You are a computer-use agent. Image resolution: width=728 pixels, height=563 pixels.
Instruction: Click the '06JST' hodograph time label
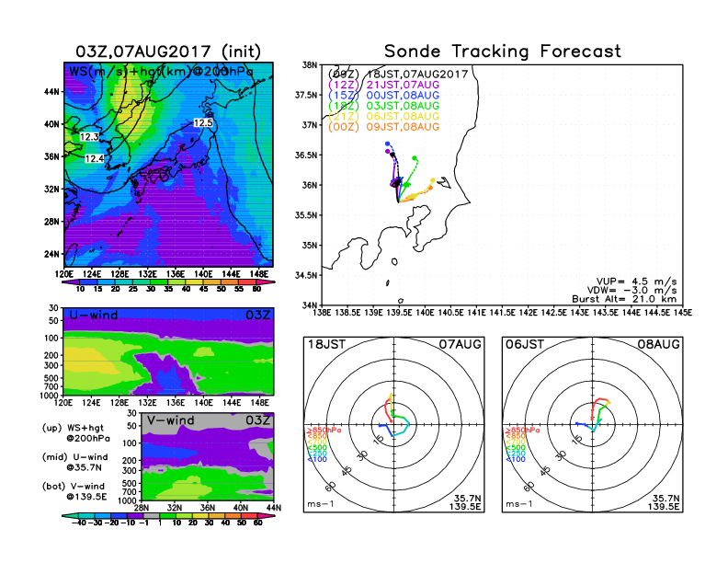click(x=525, y=344)
